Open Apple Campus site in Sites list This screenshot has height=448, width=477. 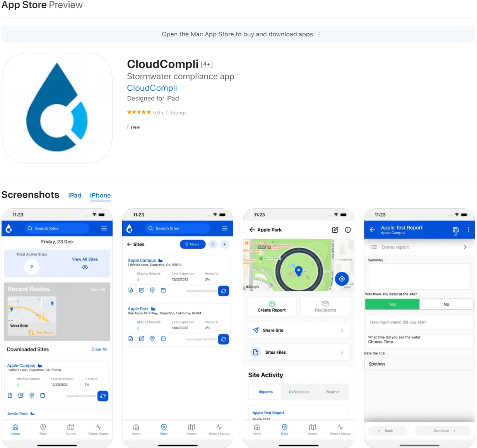[x=142, y=261]
